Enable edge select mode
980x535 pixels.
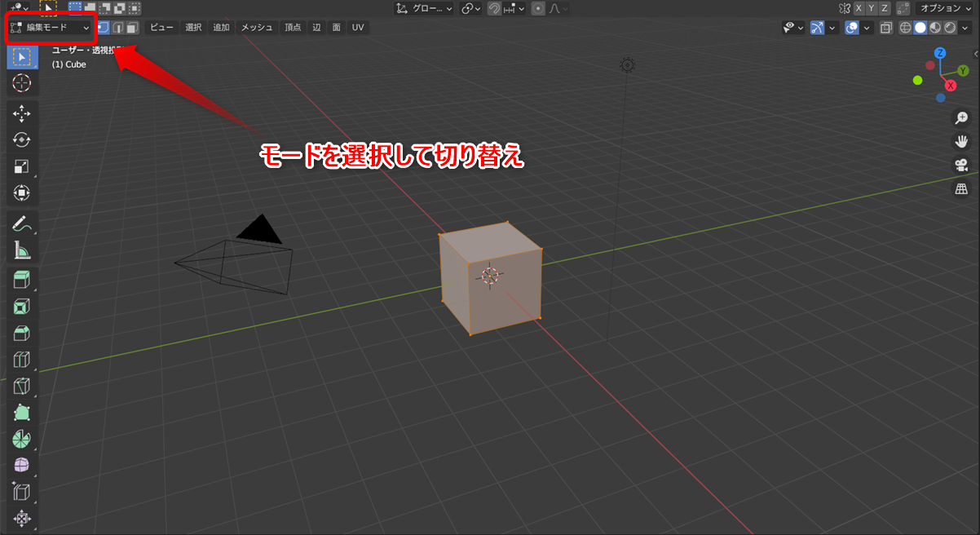pos(117,28)
